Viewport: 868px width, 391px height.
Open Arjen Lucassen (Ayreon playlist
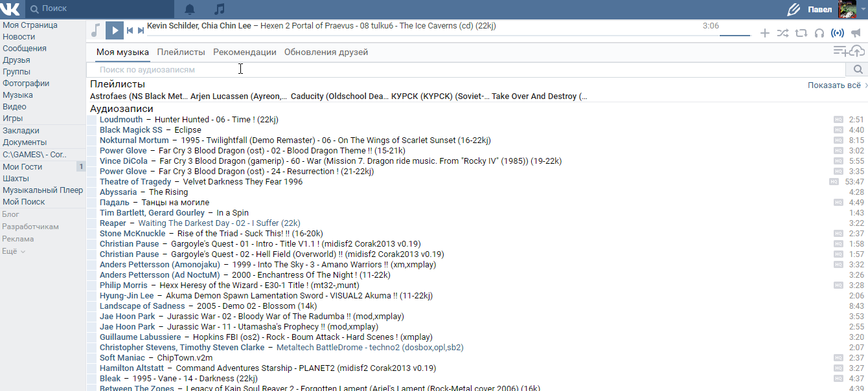pos(239,96)
